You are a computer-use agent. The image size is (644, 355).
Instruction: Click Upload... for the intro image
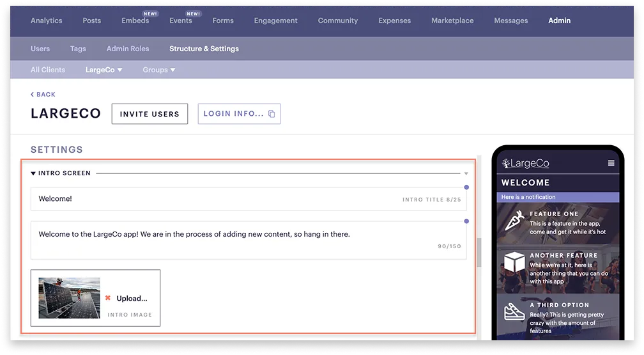point(132,298)
